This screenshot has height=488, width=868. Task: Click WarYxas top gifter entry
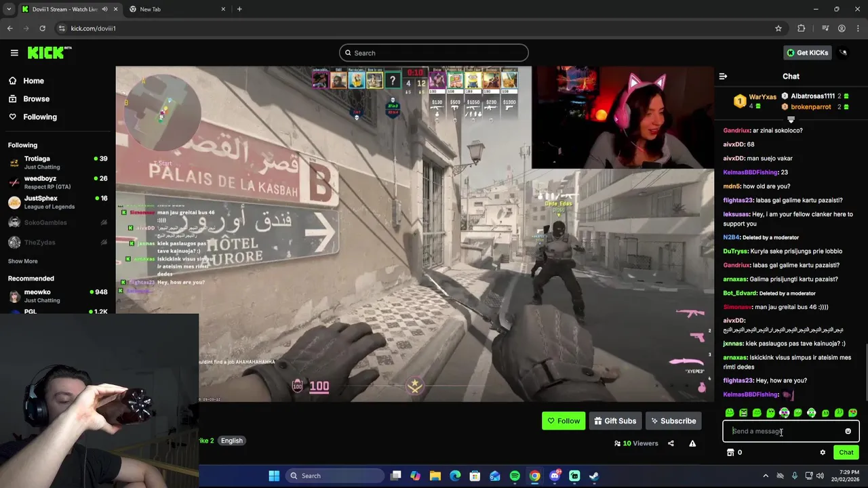[755, 101]
